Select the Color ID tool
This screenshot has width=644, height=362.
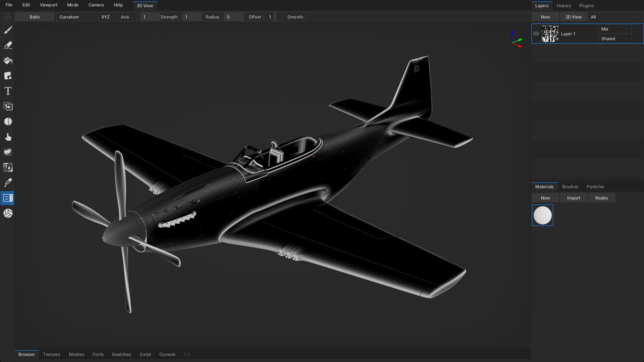[8, 167]
